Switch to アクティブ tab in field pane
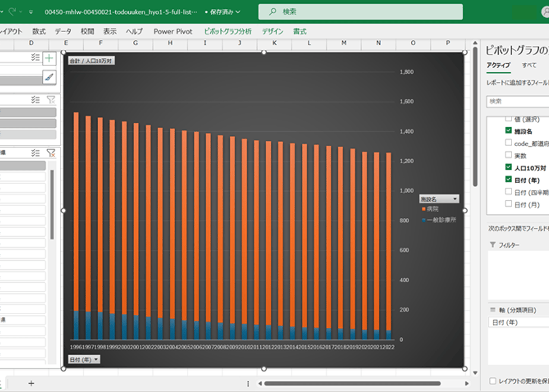 click(498, 65)
